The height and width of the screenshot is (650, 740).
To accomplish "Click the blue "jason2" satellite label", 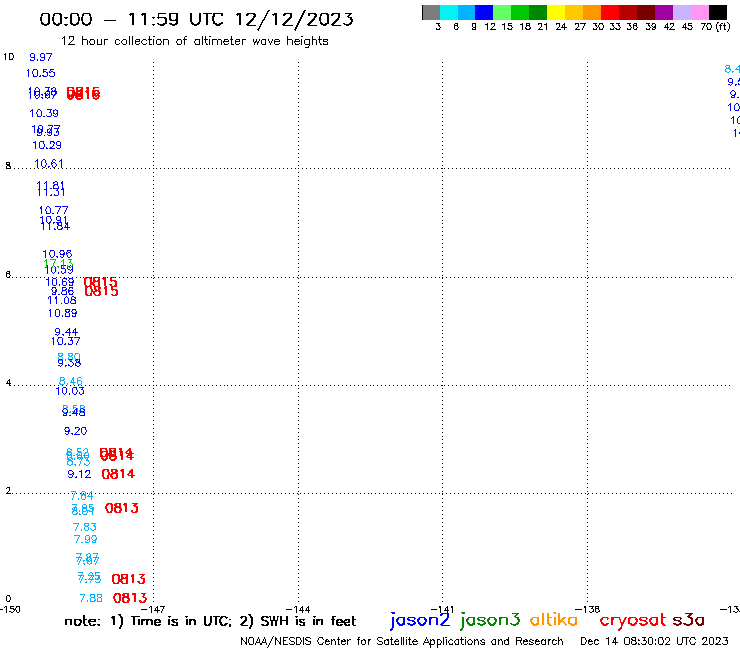I will (420, 620).
